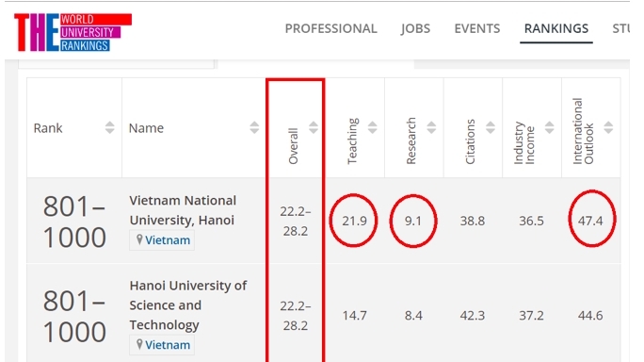
Task: Go to the EVENTS section
Action: coord(477,28)
